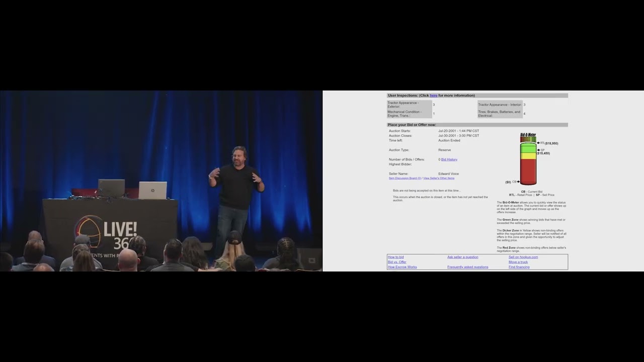Open the Item Discussion Board link
The image size is (644, 362).
click(x=405, y=178)
